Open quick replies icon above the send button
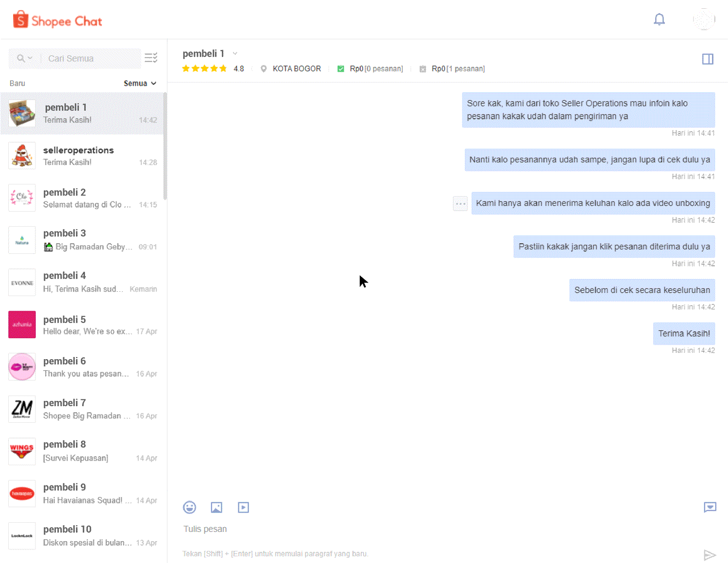The image size is (728, 563). click(710, 507)
